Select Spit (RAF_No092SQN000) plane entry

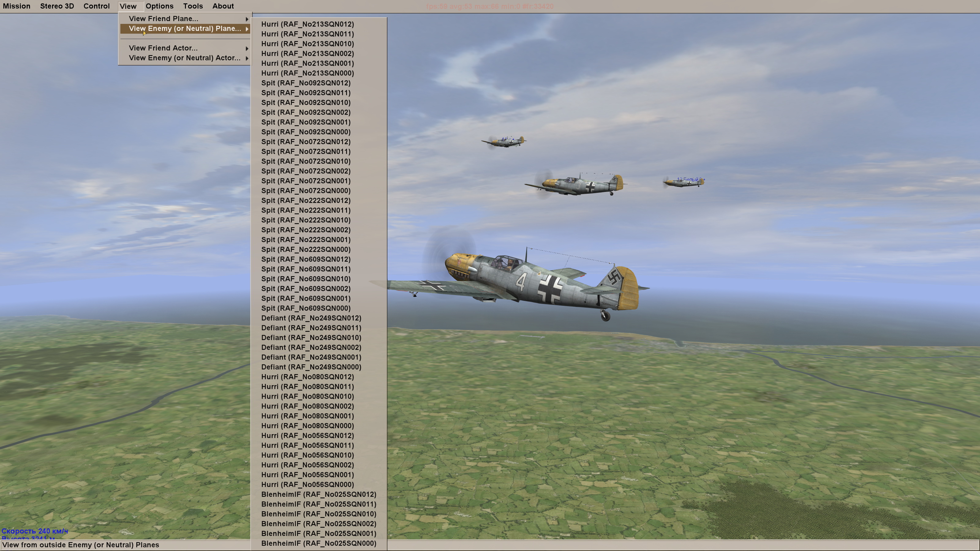[x=306, y=132]
